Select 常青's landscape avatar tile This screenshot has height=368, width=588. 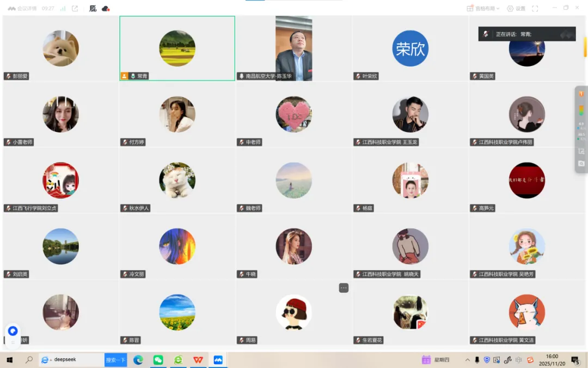[177, 49]
